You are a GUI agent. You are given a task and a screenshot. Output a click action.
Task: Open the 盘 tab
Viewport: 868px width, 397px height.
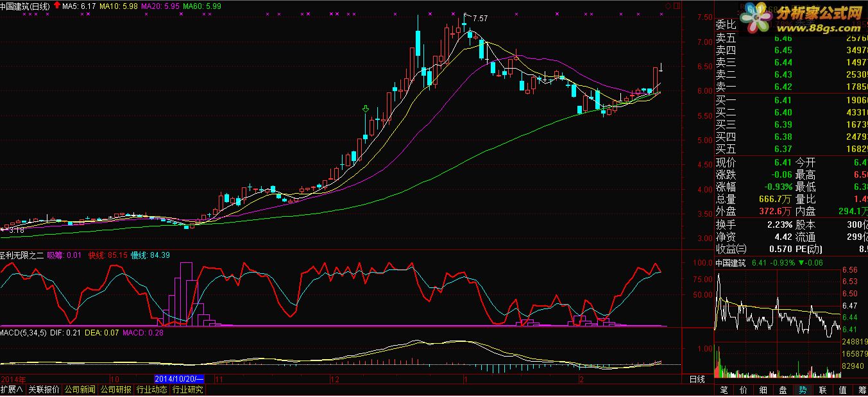point(783,390)
